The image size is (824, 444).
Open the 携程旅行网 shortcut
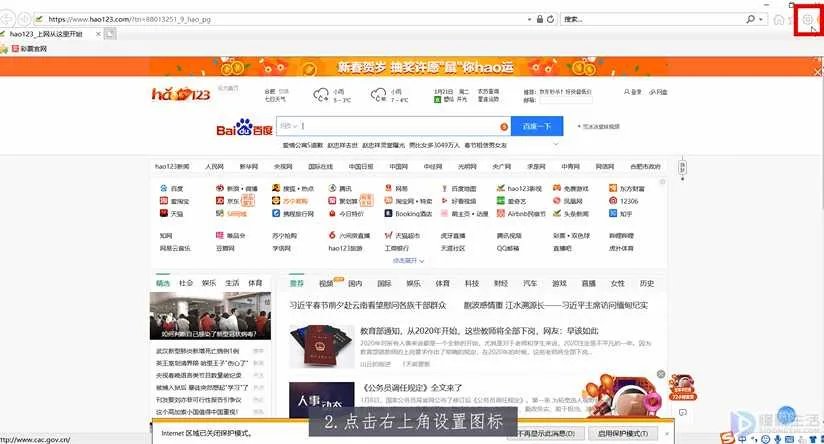(293, 213)
